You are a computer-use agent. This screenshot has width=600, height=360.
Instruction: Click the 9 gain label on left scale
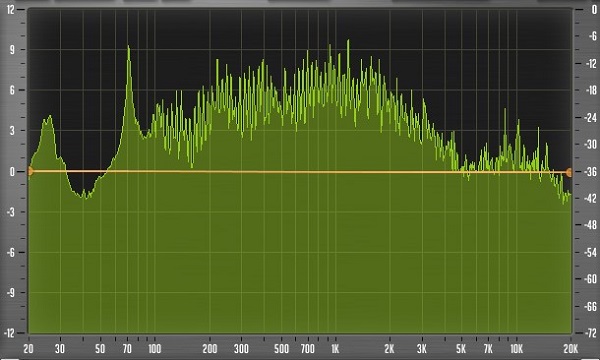point(12,50)
